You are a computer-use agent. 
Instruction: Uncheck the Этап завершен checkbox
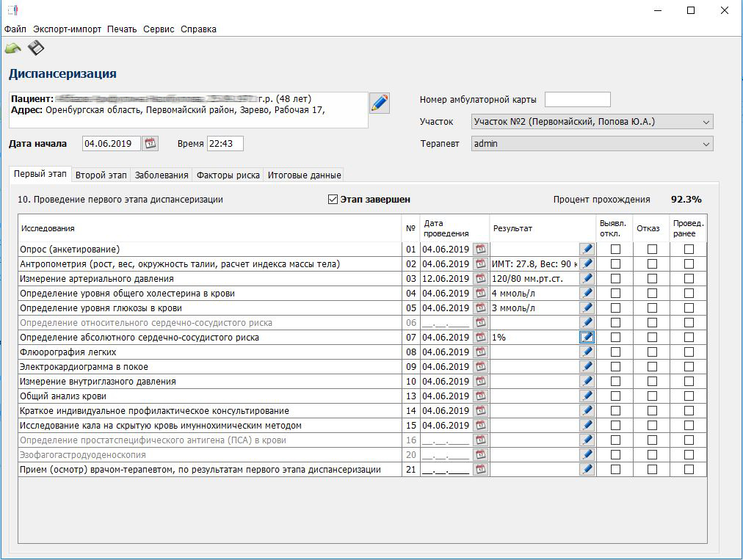333,200
